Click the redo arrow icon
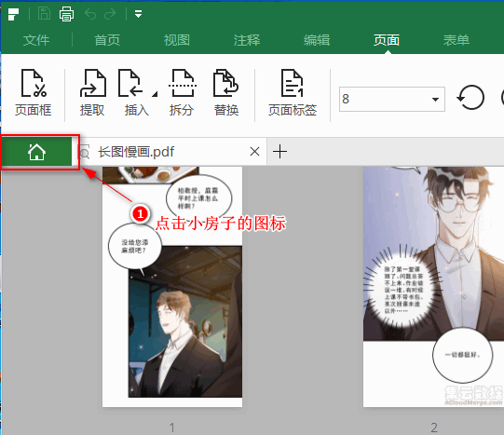Viewport: 504px width, 435px height. click(x=110, y=14)
